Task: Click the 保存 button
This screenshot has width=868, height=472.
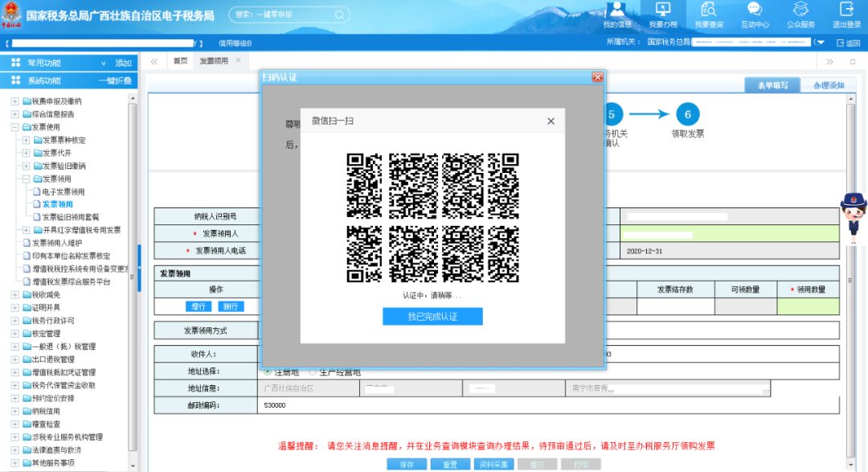Action: (407, 464)
